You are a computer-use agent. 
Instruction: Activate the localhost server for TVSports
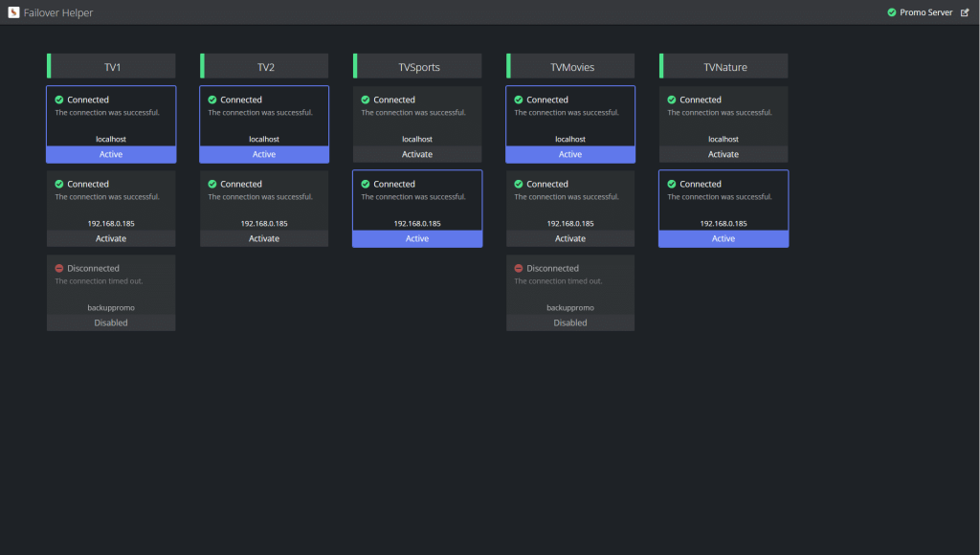[417, 154]
